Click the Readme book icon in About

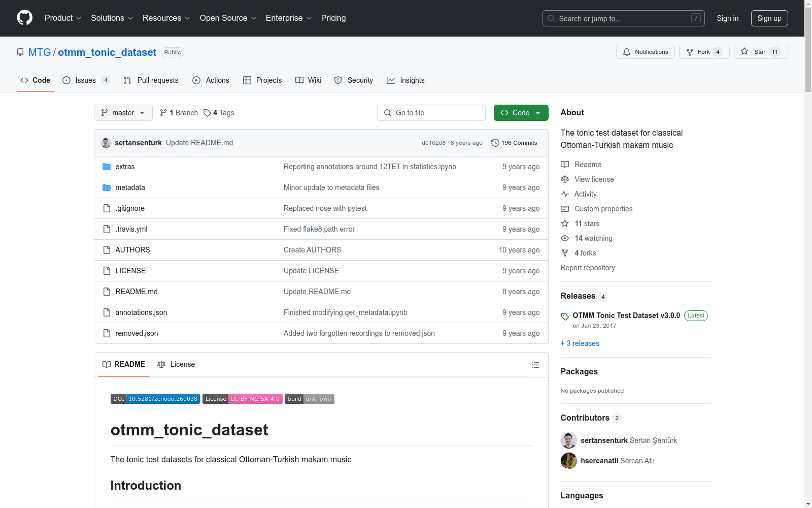pyautogui.click(x=565, y=165)
